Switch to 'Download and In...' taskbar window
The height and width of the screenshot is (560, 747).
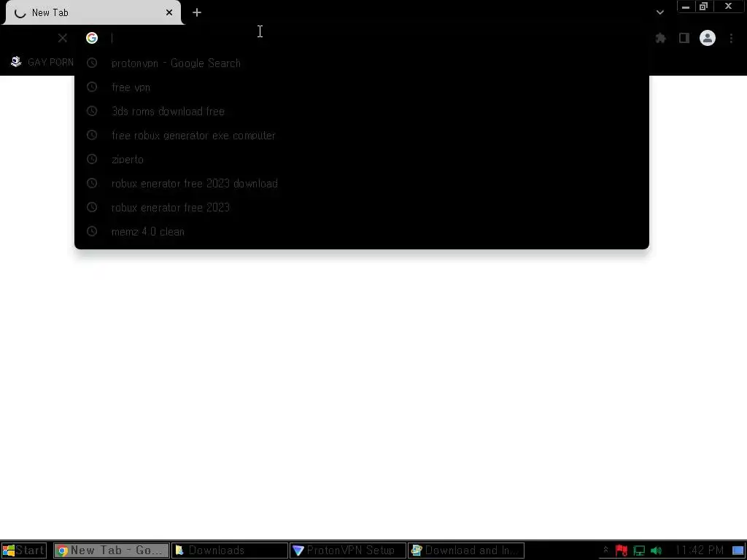[x=466, y=551]
